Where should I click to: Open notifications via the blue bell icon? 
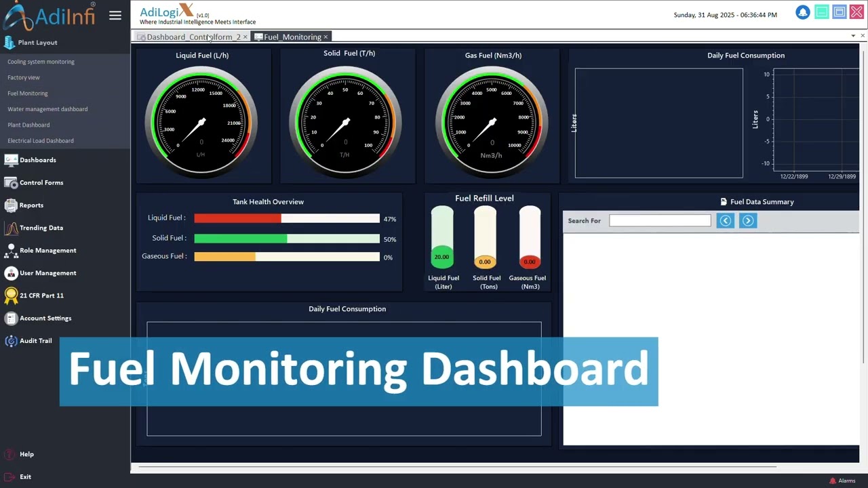(x=803, y=12)
